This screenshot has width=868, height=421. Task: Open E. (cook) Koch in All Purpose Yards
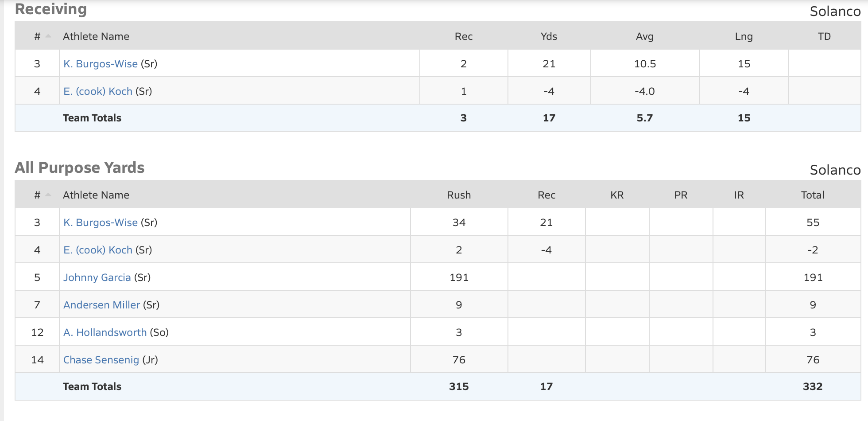pyautogui.click(x=98, y=250)
